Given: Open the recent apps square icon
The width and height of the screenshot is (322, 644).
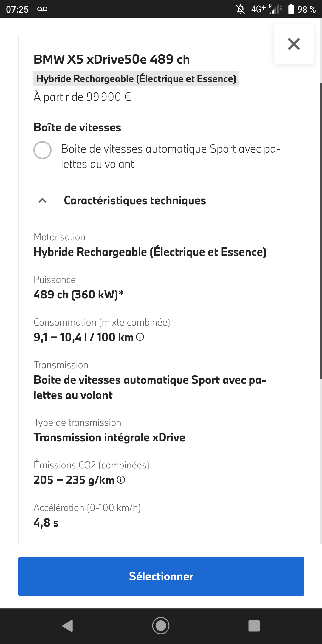Looking at the screenshot, I should tap(254, 626).
